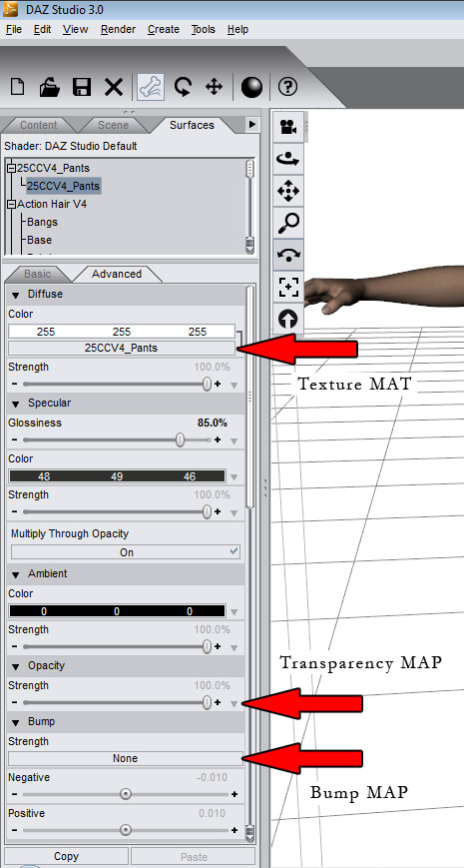This screenshot has height=868, width=464.
Task: Select the Translate four-arrow tool in main toolbar
Action: [x=214, y=87]
